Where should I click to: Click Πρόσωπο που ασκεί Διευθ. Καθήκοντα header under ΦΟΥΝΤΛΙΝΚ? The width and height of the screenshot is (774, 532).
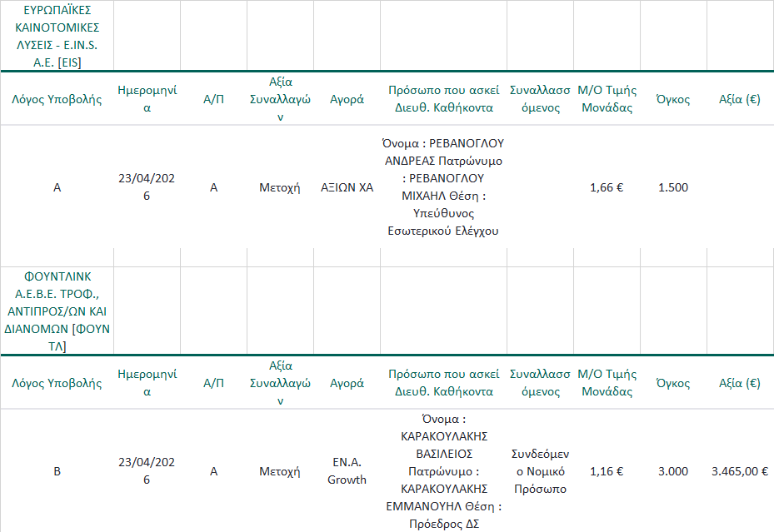click(x=443, y=383)
